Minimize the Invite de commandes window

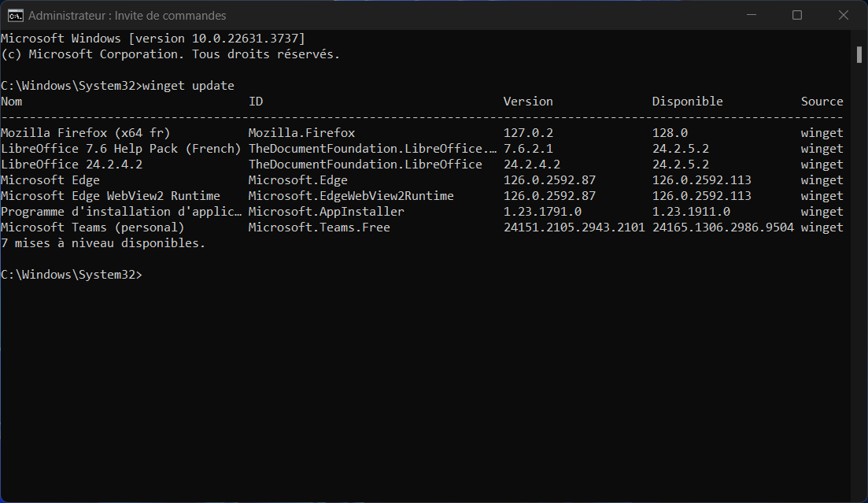coord(752,15)
